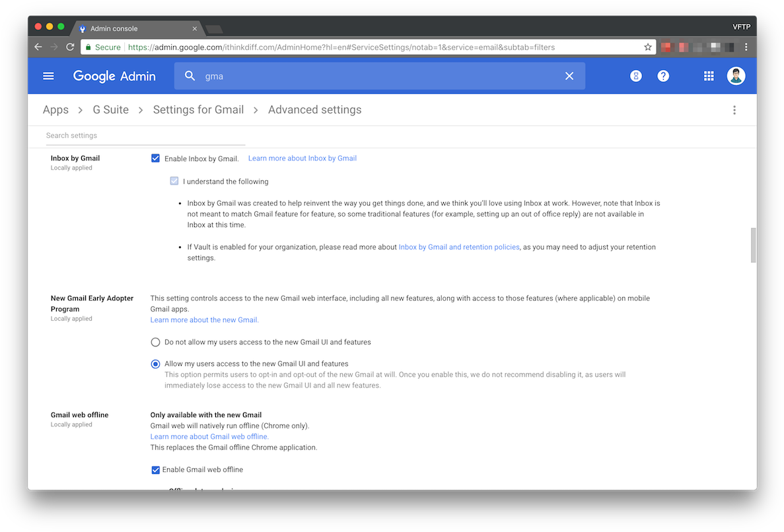Open the Help icon in the header

(x=663, y=76)
